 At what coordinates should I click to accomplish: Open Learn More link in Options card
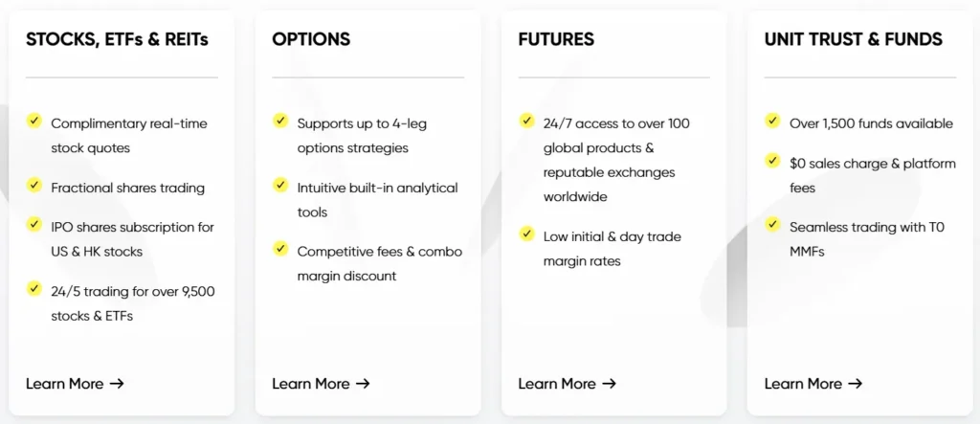coord(321,384)
